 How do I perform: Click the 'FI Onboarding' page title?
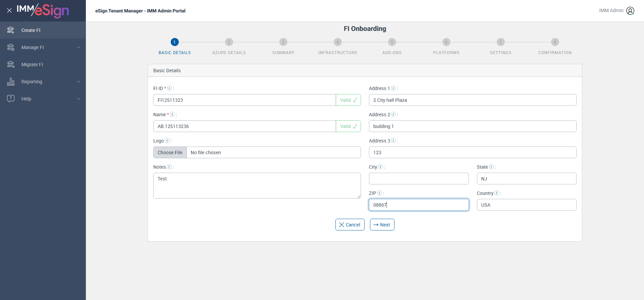[x=365, y=29]
